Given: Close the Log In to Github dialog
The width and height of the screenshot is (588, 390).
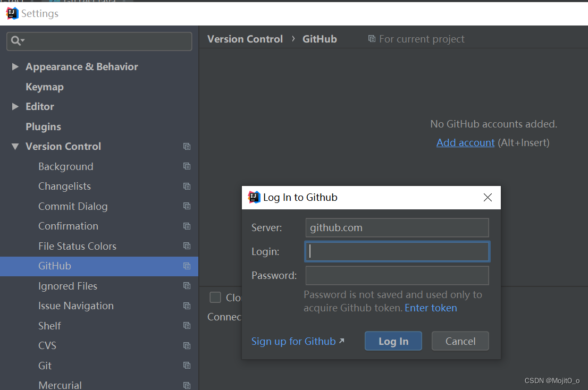Looking at the screenshot, I should pyautogui.click(x=488, y=198).
